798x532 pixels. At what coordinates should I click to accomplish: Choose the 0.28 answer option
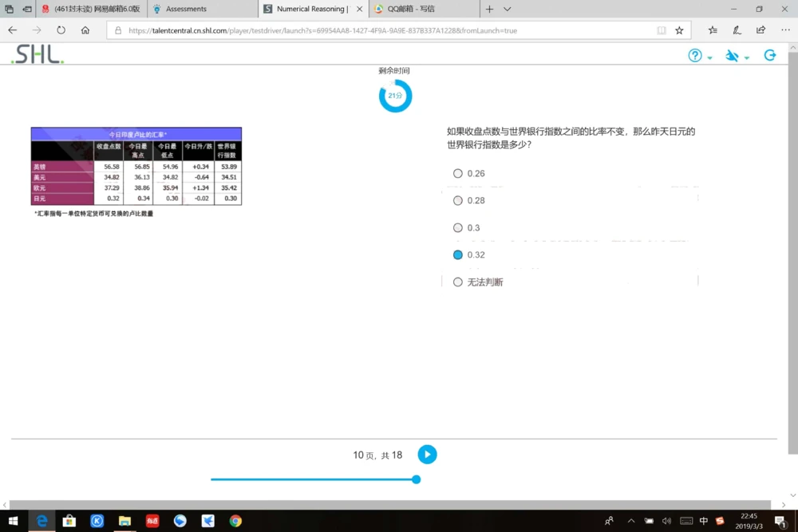[457, 200]
